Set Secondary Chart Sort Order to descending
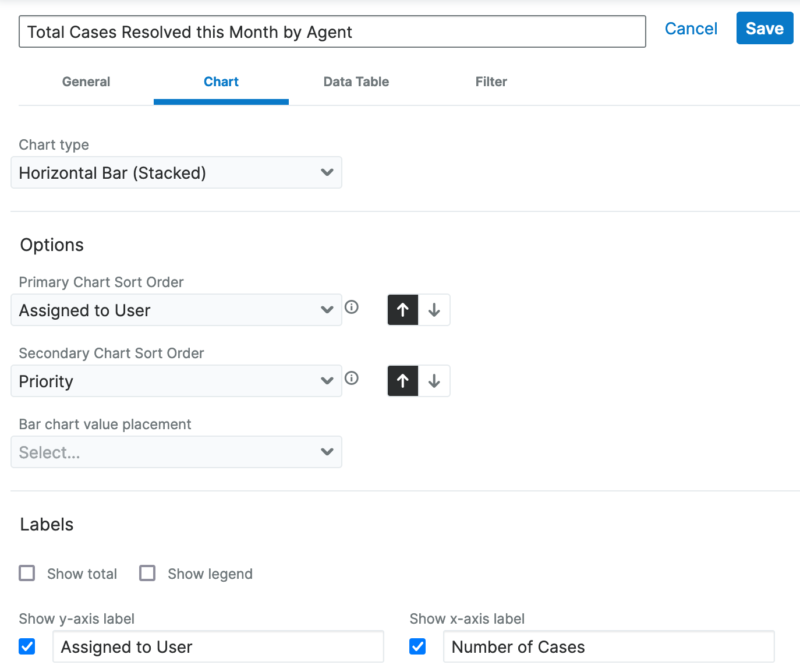The height and width of the screenshot is (672, 800). 434,381
